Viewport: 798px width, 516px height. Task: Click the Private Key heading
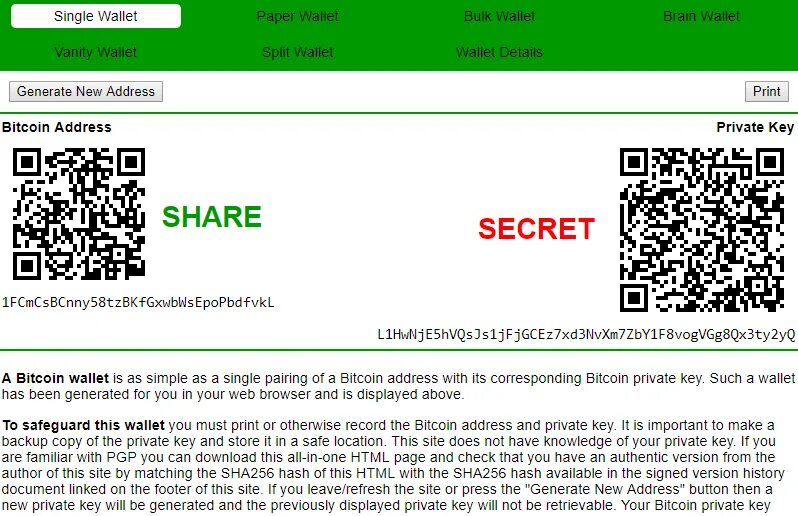[x=755, y=127]
